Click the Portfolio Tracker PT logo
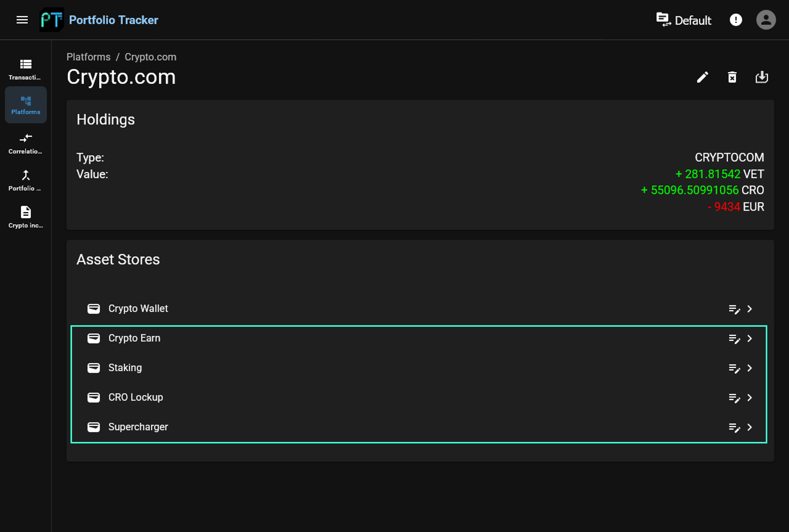This screenshot has width=789, height=532. click(52, 20)
